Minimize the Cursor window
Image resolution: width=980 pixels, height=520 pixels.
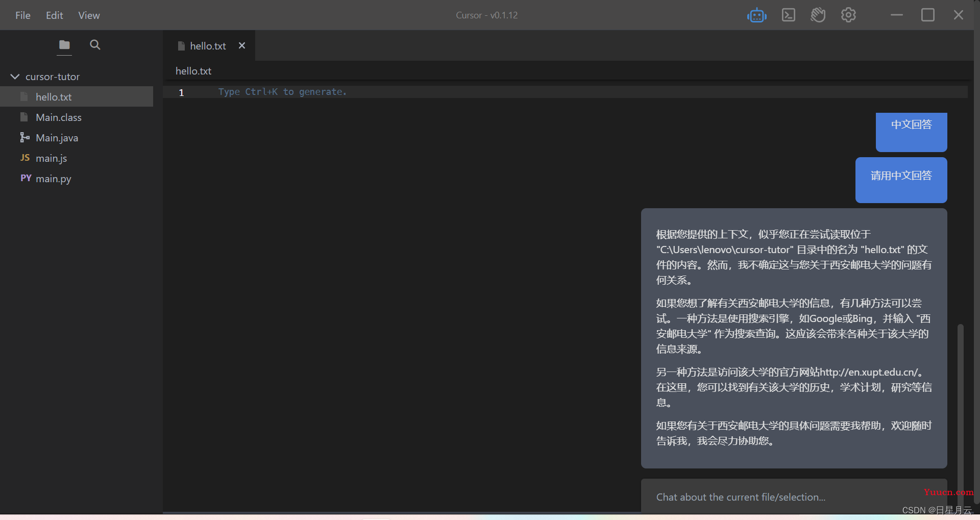897,15
